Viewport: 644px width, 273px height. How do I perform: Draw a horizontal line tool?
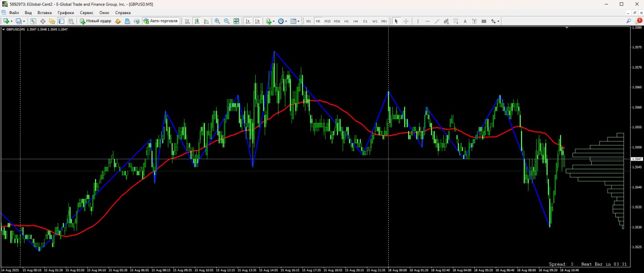(x=427, y=21)
